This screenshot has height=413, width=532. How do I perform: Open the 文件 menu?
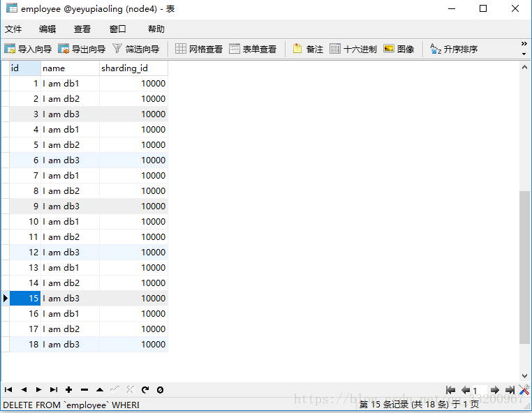13,29
